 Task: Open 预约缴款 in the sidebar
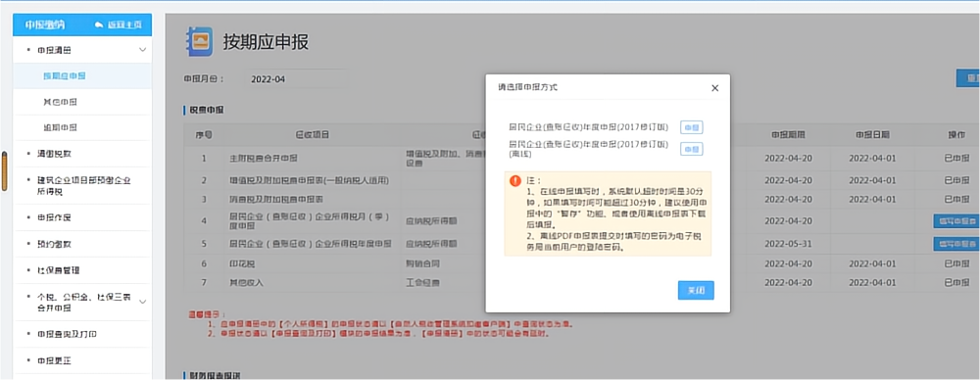tap(54, 245)
